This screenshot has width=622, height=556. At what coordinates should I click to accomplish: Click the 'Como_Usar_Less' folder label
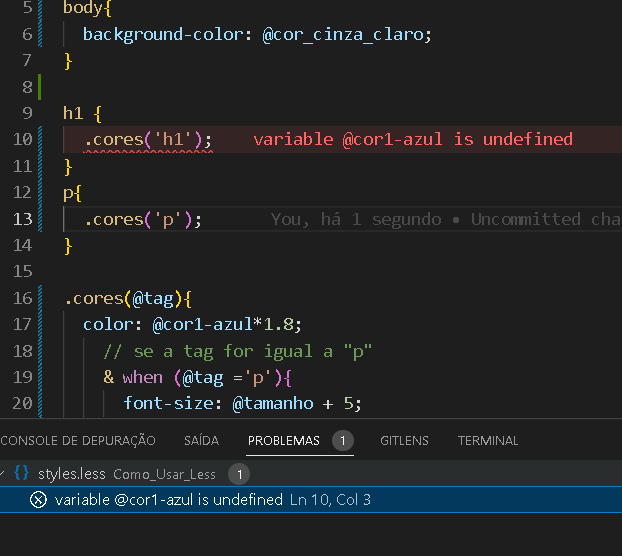point(164,474)
